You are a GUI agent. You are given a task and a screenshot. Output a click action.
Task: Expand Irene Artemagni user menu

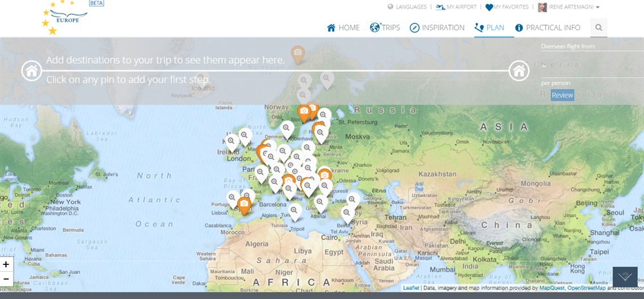coord(574,7)
